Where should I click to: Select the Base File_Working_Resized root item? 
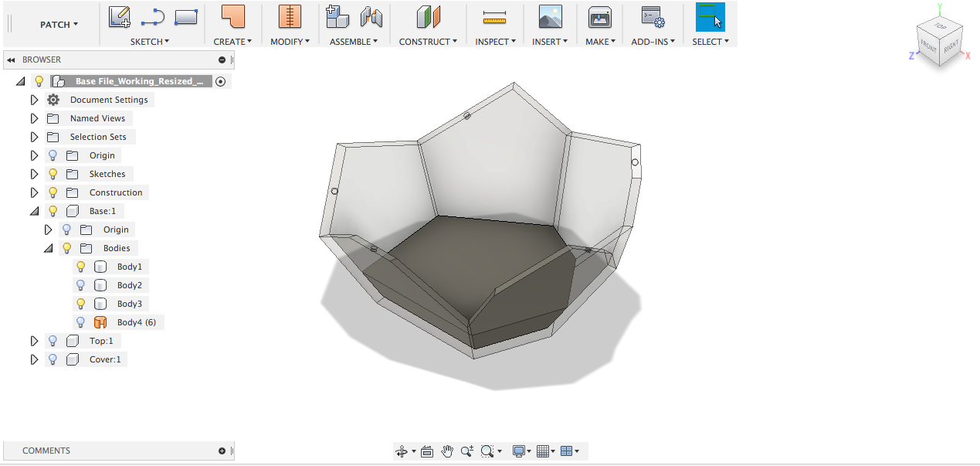click(140, 81)
